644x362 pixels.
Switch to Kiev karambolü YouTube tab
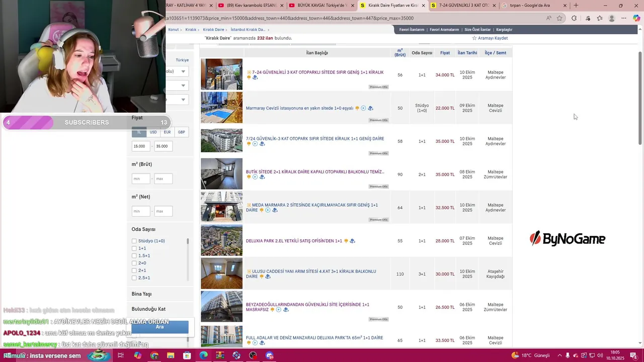251,6
